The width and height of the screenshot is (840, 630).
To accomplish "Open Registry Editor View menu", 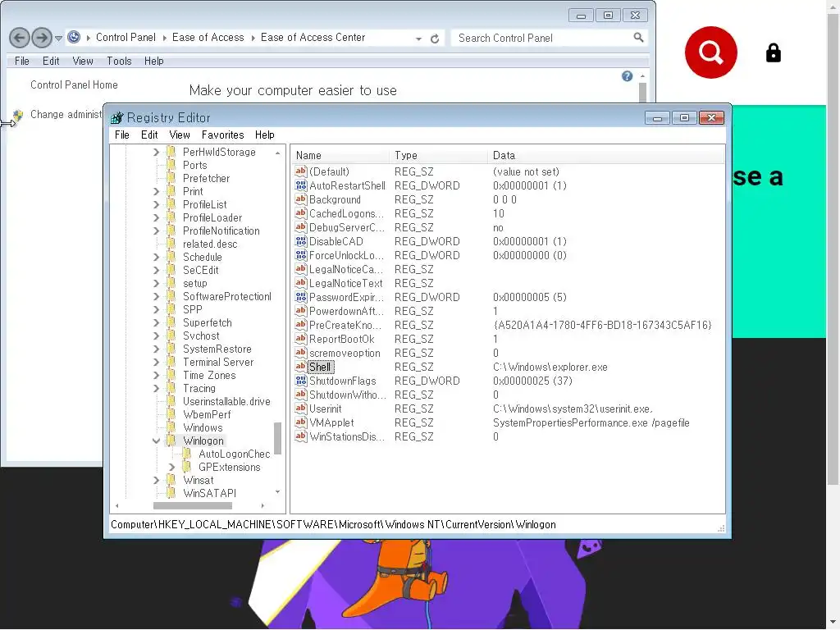I will pos(180,135).
